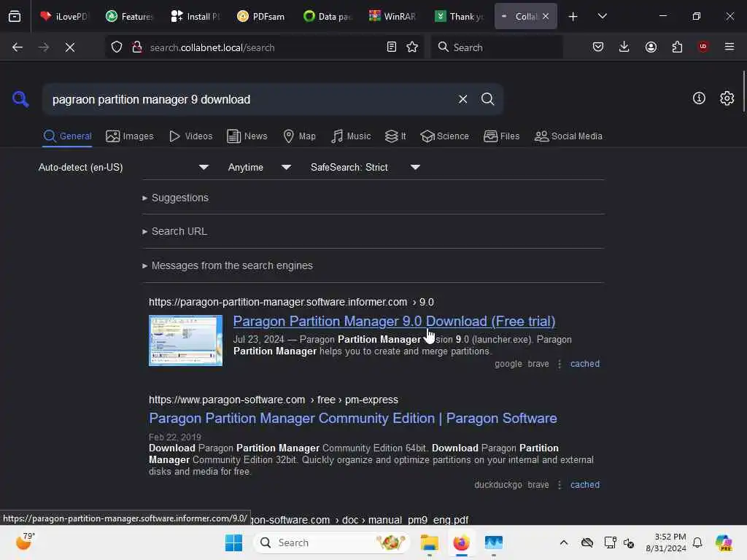The height and width of the screenshot is (560, 747).
Task: Select the It search category
Action: 395,136
